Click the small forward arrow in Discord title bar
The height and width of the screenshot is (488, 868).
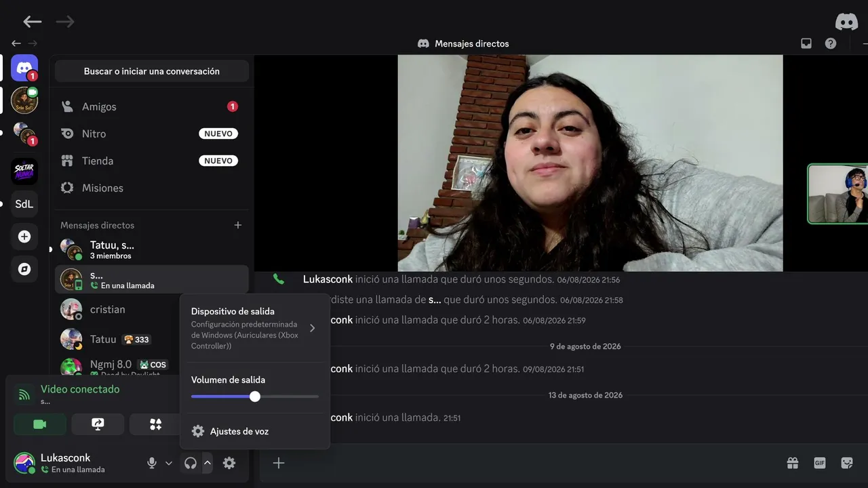coord(33,43)
